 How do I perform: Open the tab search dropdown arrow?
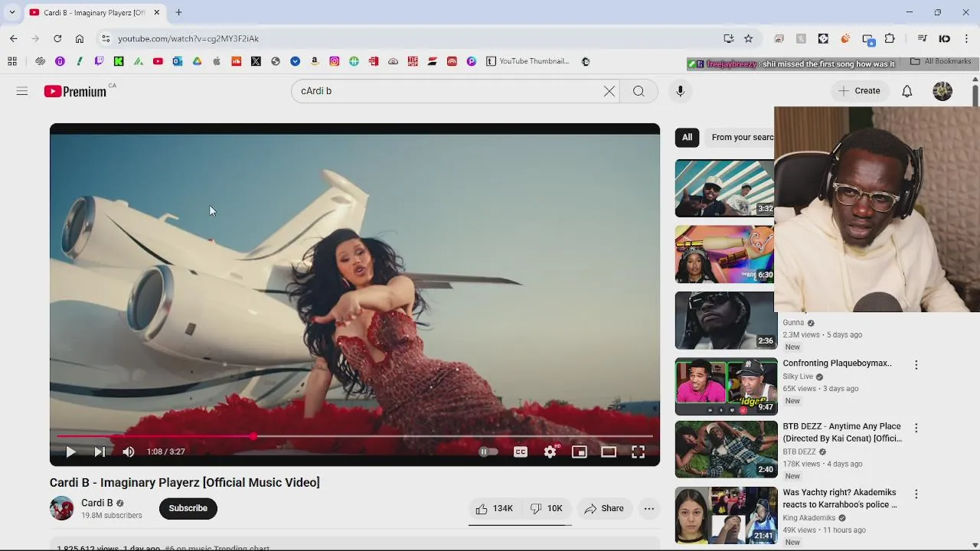11,12
